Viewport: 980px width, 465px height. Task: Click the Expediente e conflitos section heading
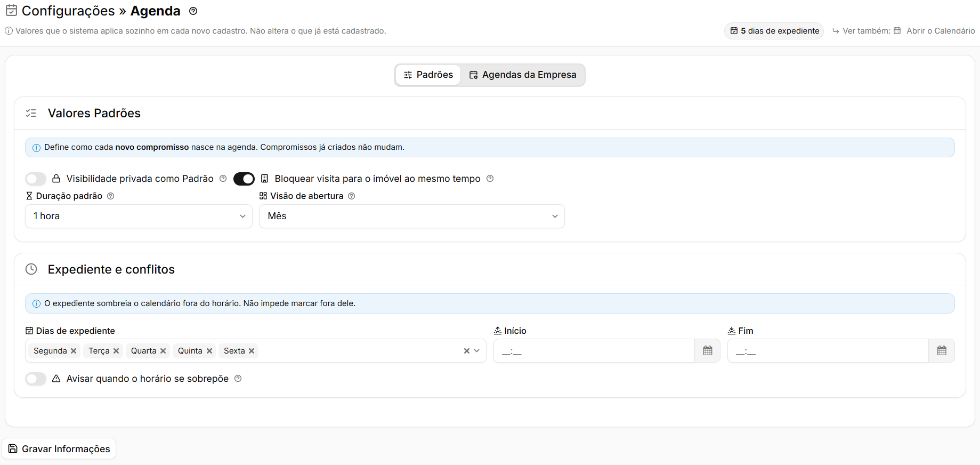pyautogui.click(x=111, y=269)
